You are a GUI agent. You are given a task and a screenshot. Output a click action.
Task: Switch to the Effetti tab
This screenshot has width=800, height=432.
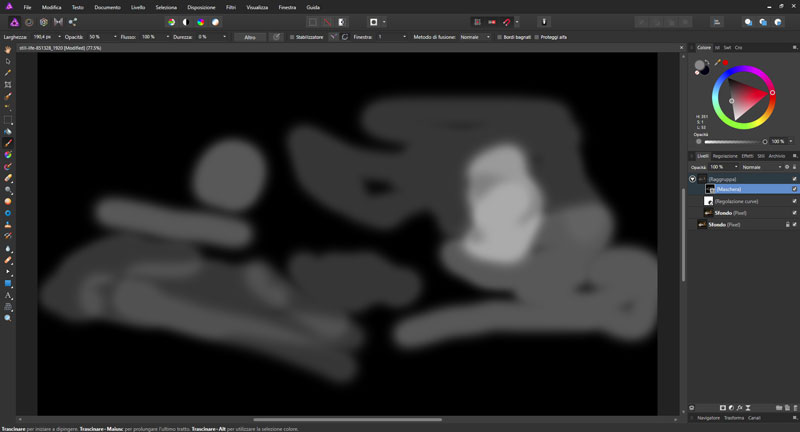click(747, 156)
